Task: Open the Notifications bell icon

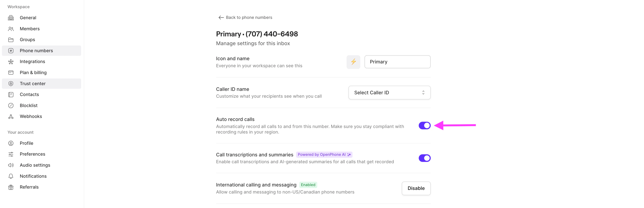Action: 11,176
